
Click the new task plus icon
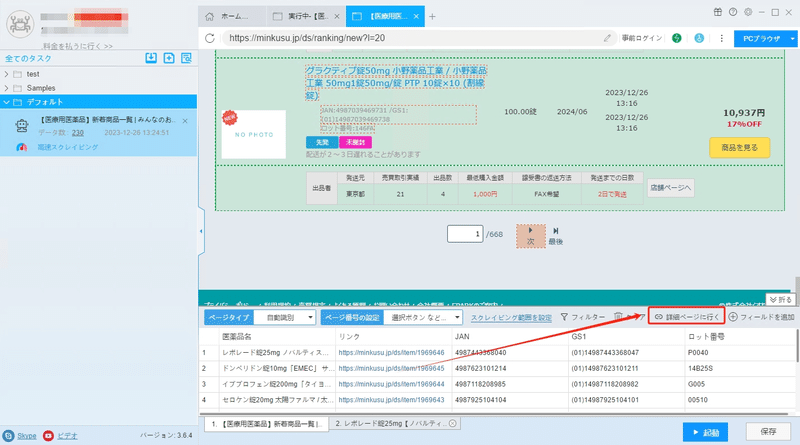(x=169, y=58)
